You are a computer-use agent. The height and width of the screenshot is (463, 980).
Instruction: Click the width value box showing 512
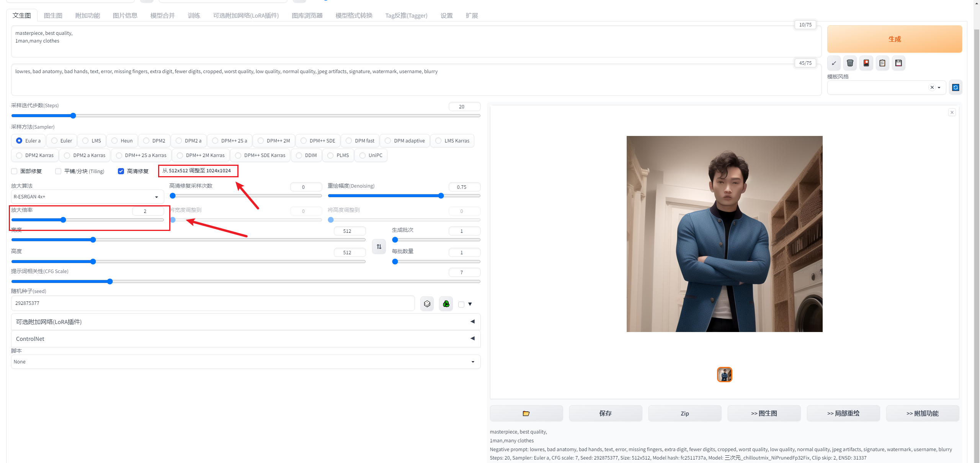(x=350, y=231)
